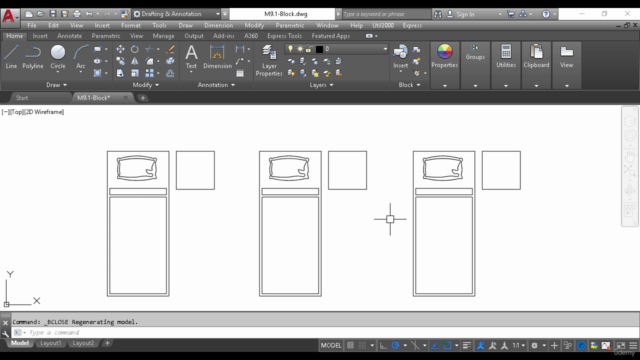Screen dimensions: 640x360
Task: Toggle polar tracking in status bar
Action: click(x=395, y=345)
